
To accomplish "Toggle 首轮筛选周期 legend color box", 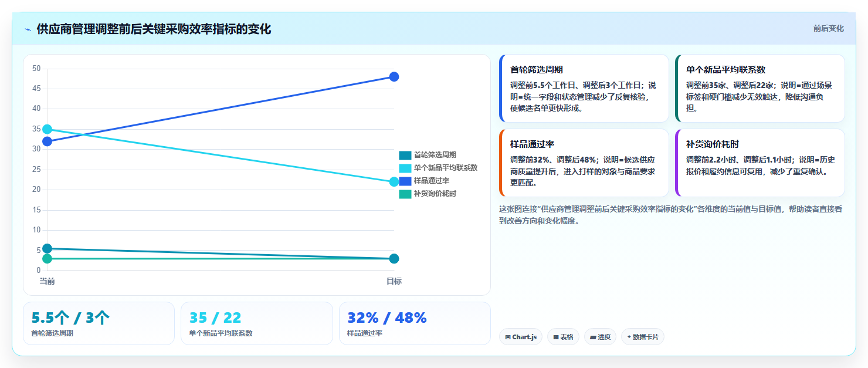I will [x=405, y=156].
